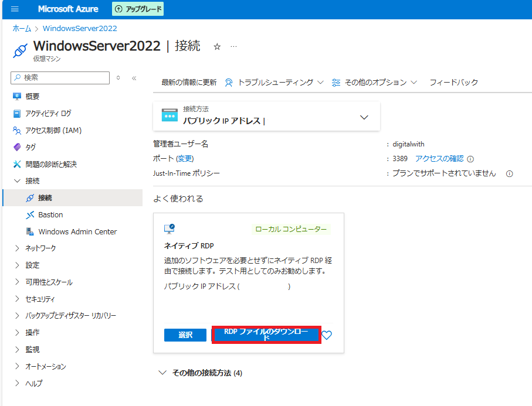Image resolution: width=532 pixels, height=406 pixels.
Task: Open the WindowsServer2022 breadcrumb link
Action: (80, 29)
